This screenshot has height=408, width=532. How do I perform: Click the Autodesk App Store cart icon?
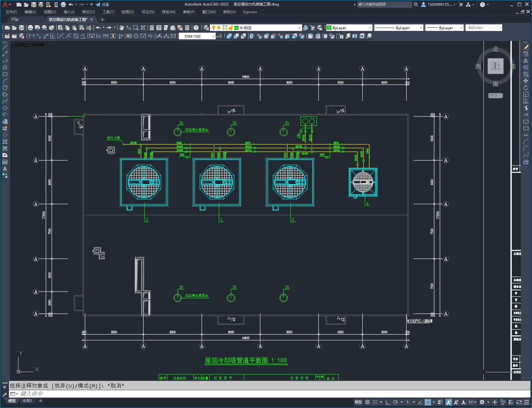click(461, 4)
